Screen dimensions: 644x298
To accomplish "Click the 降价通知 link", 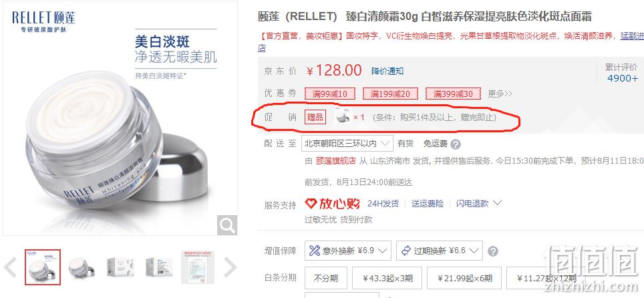I will [x=387, y=71].
